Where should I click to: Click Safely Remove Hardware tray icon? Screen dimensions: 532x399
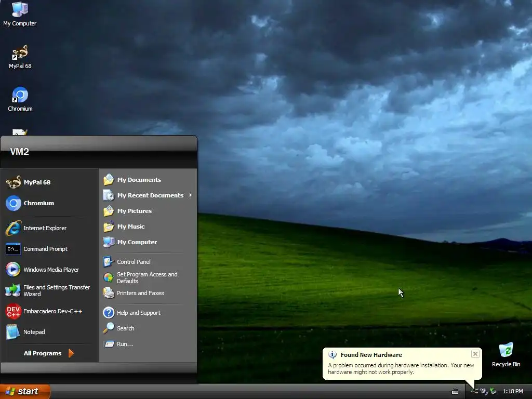click(475, 391)
